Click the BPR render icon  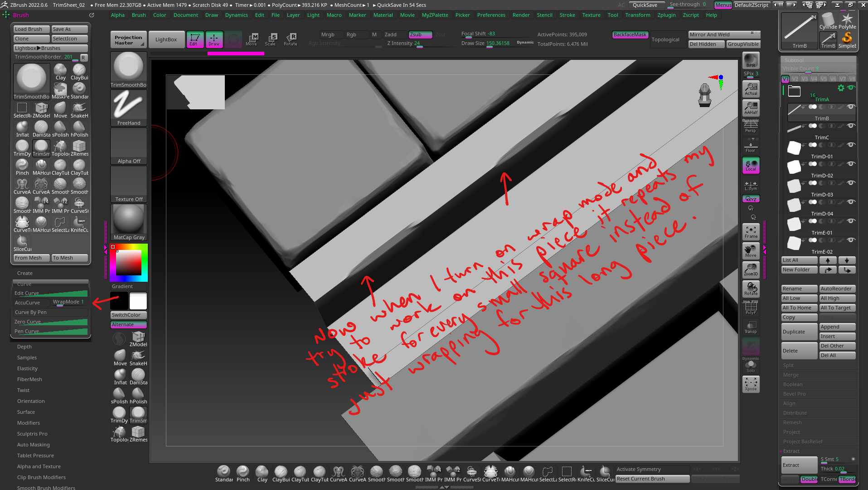pyautogui.click(x=751, y=60)
